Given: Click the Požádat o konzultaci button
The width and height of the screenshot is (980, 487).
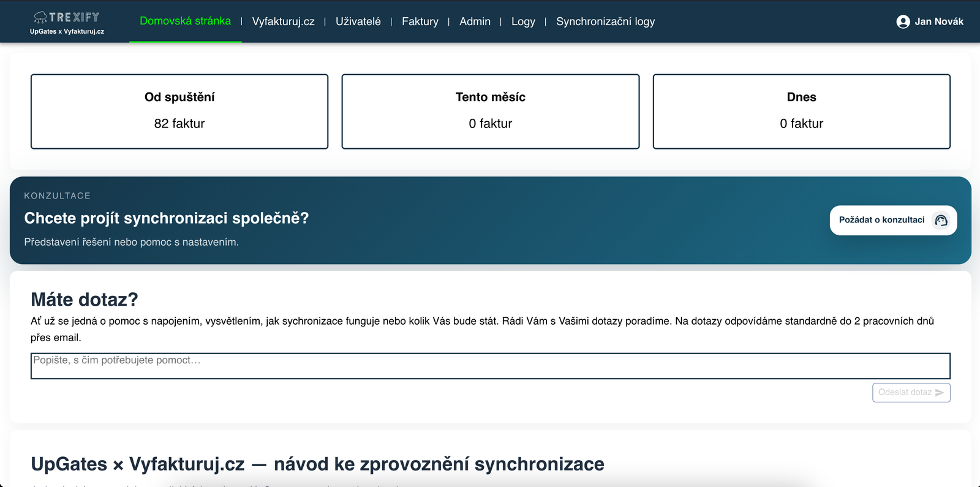Looking at the screenshot, I should coord(893,221).
